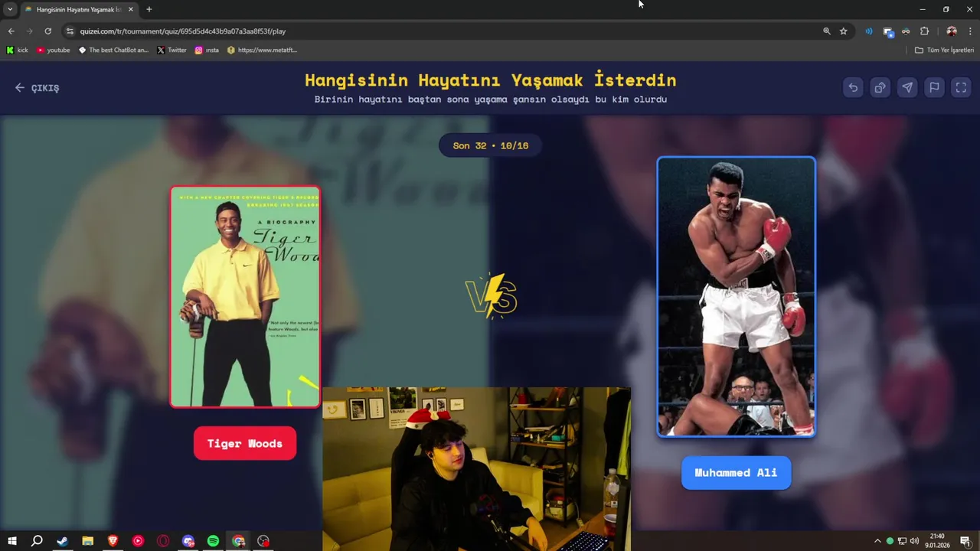The width and height of the screenshot is (980, 551).
Task: Open Discord from the taskbar
Action: [188, 541]
